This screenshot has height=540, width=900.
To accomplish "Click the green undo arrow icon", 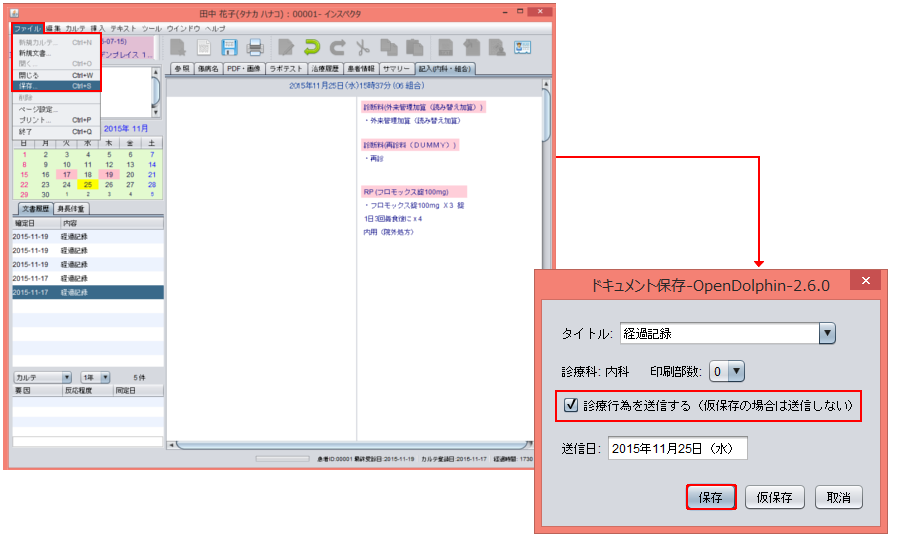I will point(312,48).
